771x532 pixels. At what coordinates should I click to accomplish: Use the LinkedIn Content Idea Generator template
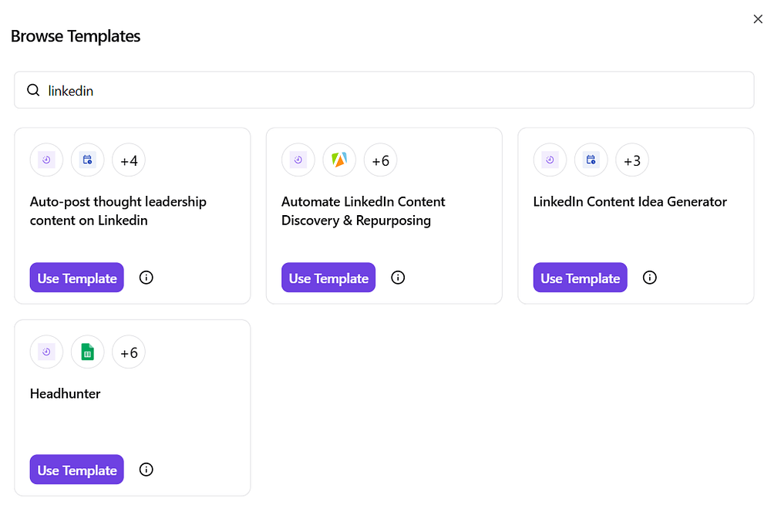click(x=581, y=278)
